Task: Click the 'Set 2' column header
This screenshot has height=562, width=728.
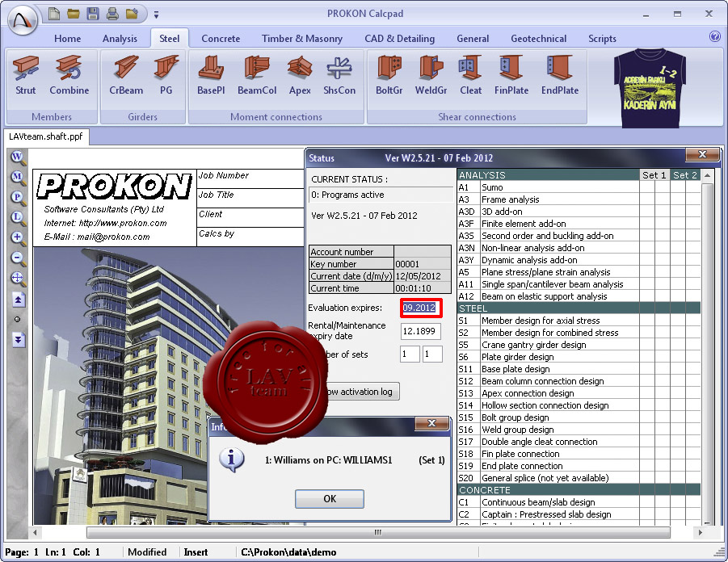Action: [x=685, y=175]
